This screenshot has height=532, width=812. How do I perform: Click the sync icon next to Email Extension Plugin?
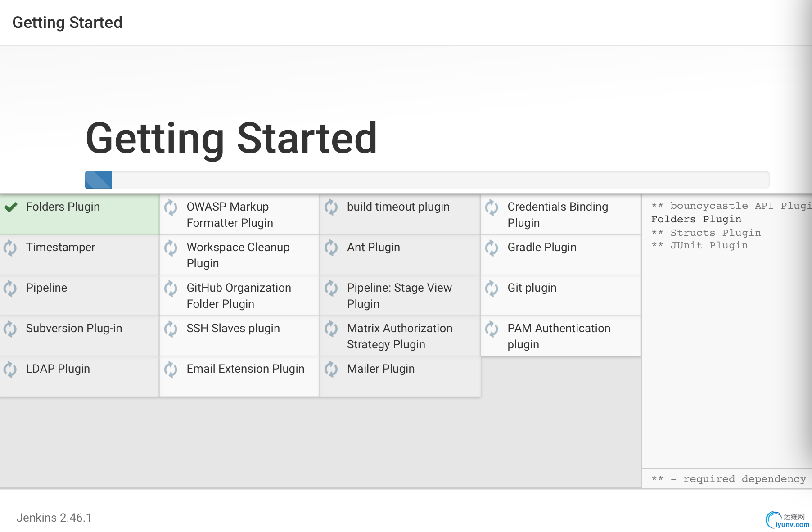pyautogui.click(x=171, y=370)
